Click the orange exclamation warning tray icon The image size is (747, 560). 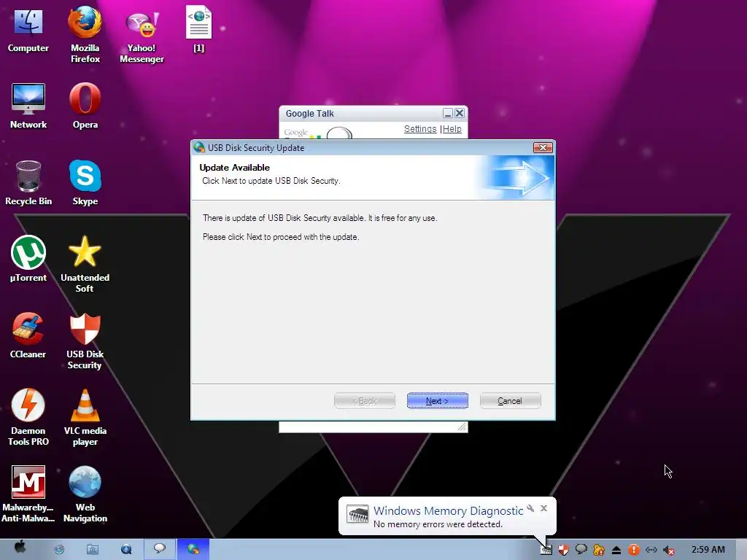coord(634,550)
